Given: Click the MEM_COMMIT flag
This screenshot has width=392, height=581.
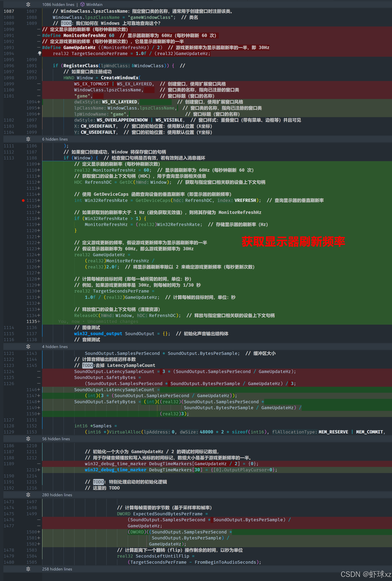Looking at the screenshot, I should tap(370, 432).
